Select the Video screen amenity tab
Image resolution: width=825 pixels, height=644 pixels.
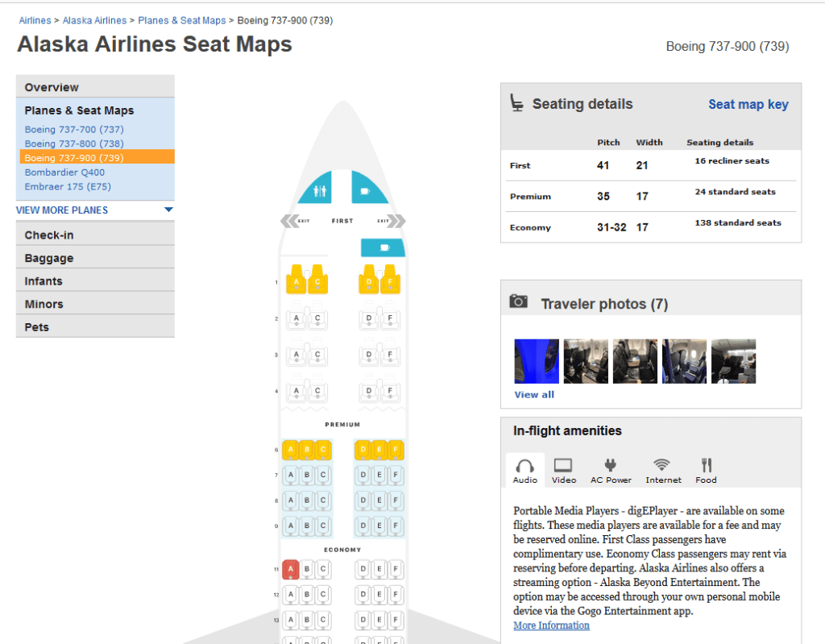[564, 470]
